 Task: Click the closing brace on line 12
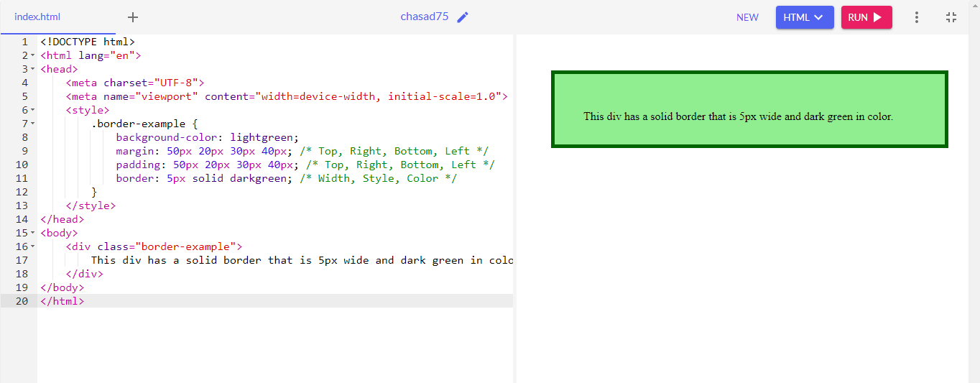coord(93,192)
